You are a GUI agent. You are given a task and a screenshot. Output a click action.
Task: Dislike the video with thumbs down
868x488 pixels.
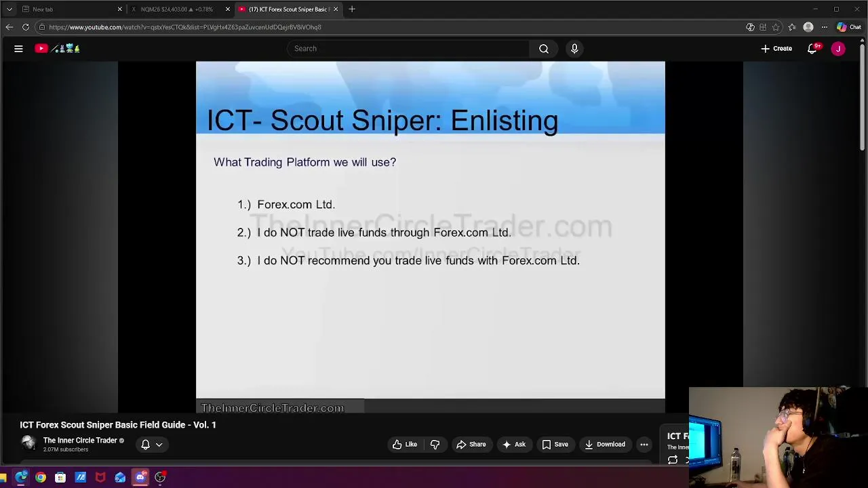point(435,445)
